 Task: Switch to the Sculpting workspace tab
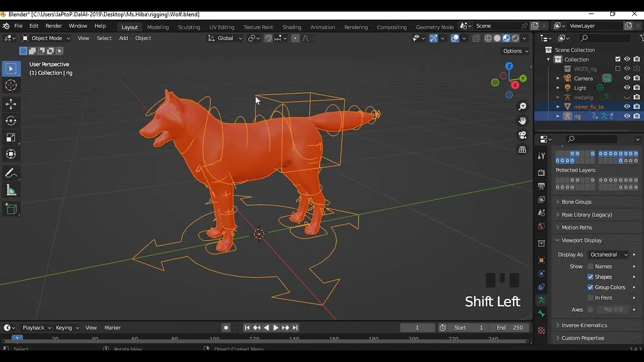(189, 27)
